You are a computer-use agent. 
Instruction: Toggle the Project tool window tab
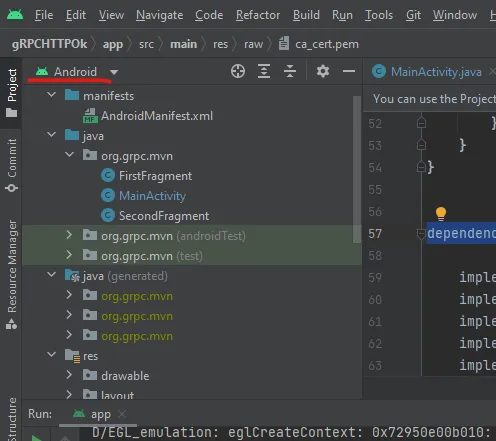click(11, 93)
